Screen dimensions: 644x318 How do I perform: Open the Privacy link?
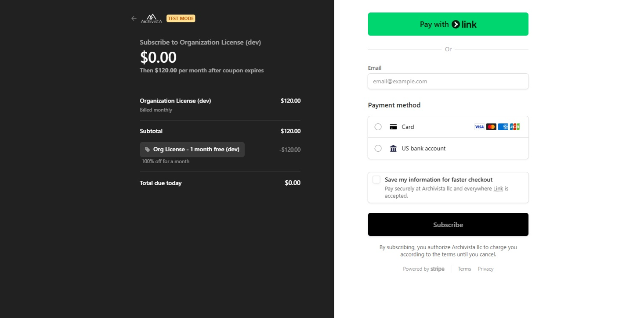pyautogui.click(x=485, y=269)
